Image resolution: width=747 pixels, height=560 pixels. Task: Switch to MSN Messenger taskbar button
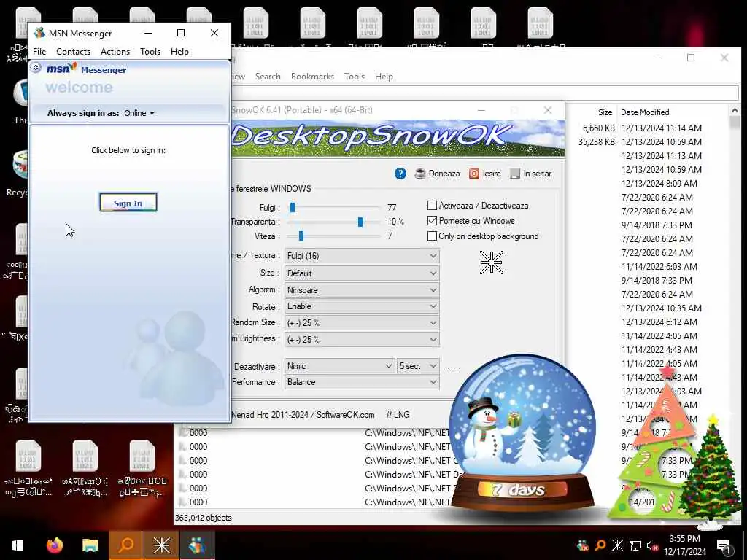click(x=197, y=545)
